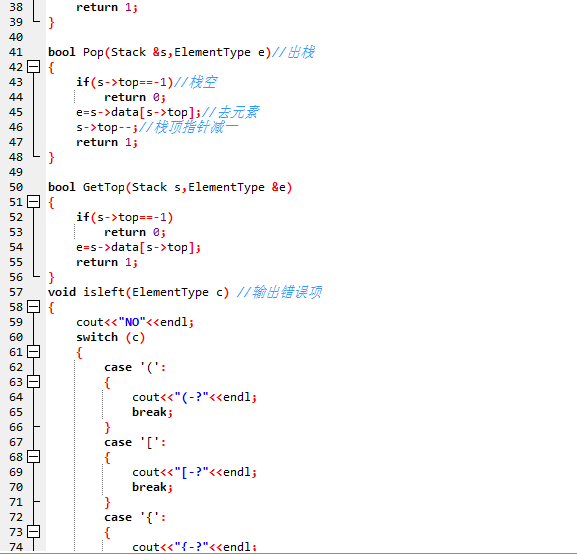Image resolution: width=577 pixels, height=555 pixels.
Task: Click the opening brace on line 42
Action: (52, 67)
